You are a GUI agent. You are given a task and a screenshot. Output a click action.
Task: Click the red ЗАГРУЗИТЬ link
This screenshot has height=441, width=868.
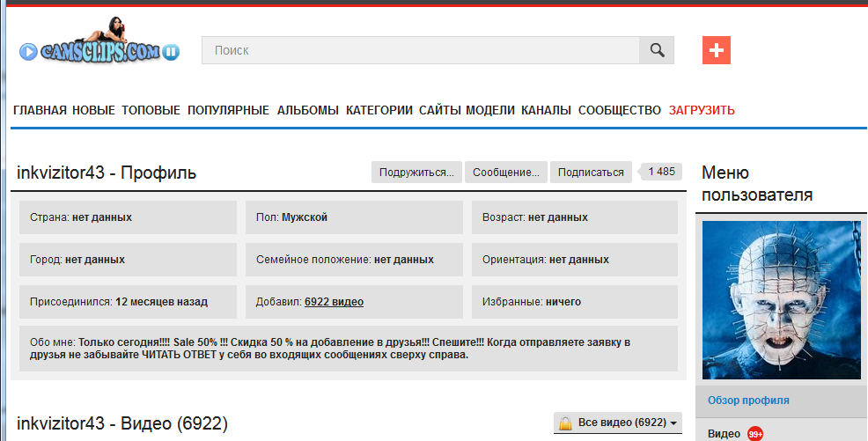pyautogui.click(x=702, y=110)
